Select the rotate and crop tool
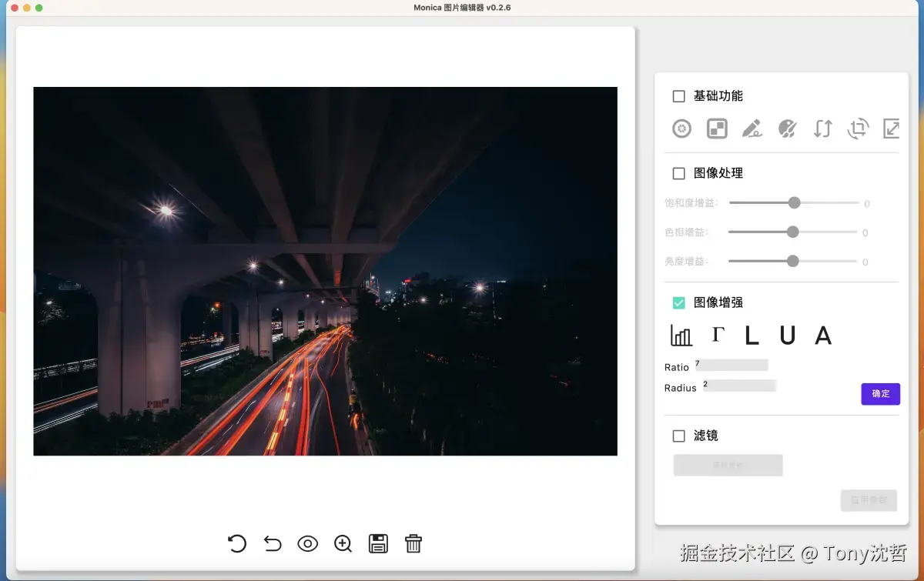The height and width of the screenshot is (581, 924). [x=857, y=129]
